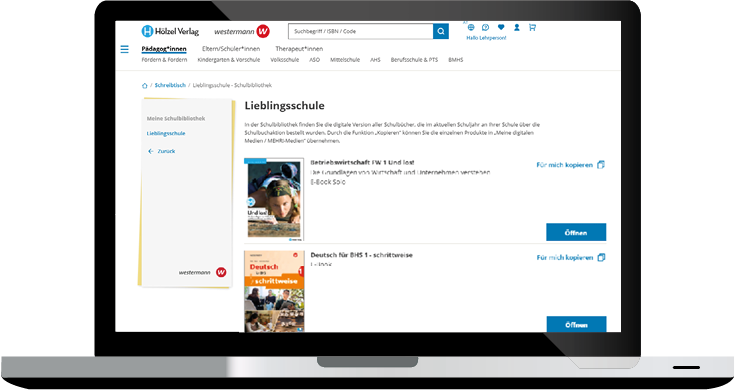Click Für mich kopieren for Betriebswirtschaft

pyautogui.click(x=564, y=165)
